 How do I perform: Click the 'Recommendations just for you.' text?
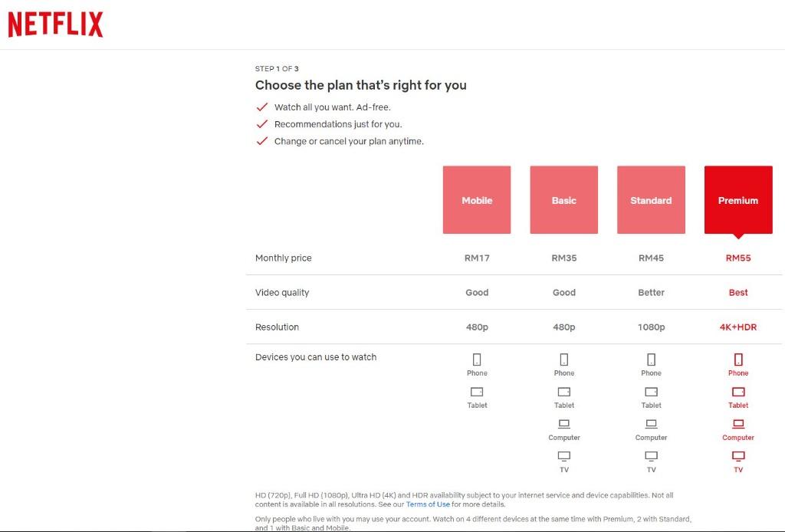[x=338, y=124]
